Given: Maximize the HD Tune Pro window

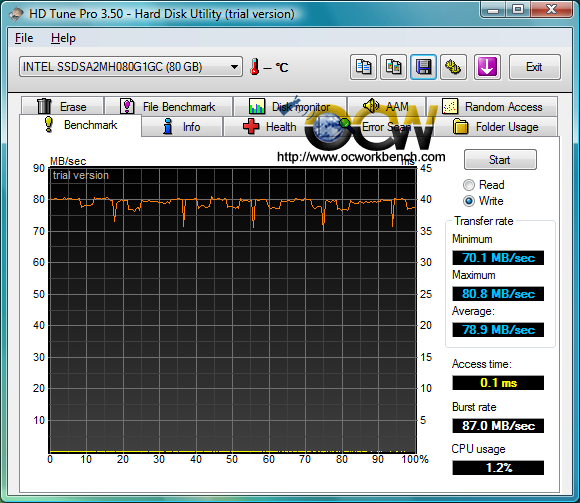Looking at the screenshot, I should [x=518, y=10].
